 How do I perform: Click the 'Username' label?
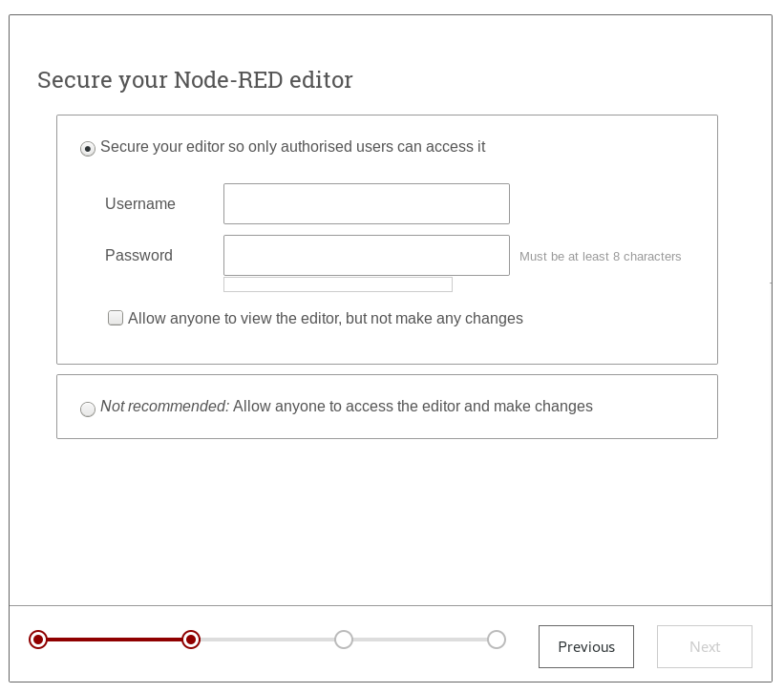tap(140, 204)
